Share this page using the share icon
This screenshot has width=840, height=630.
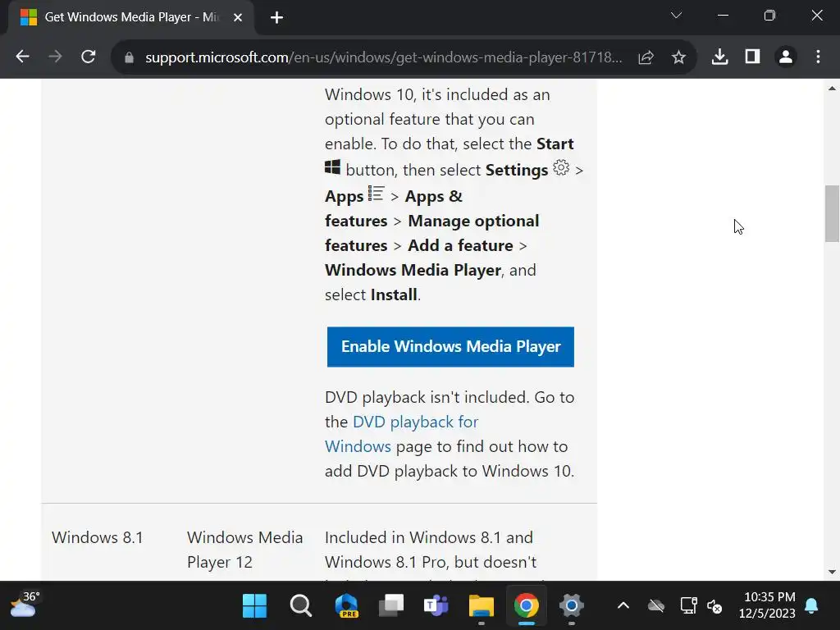(646, 57)
